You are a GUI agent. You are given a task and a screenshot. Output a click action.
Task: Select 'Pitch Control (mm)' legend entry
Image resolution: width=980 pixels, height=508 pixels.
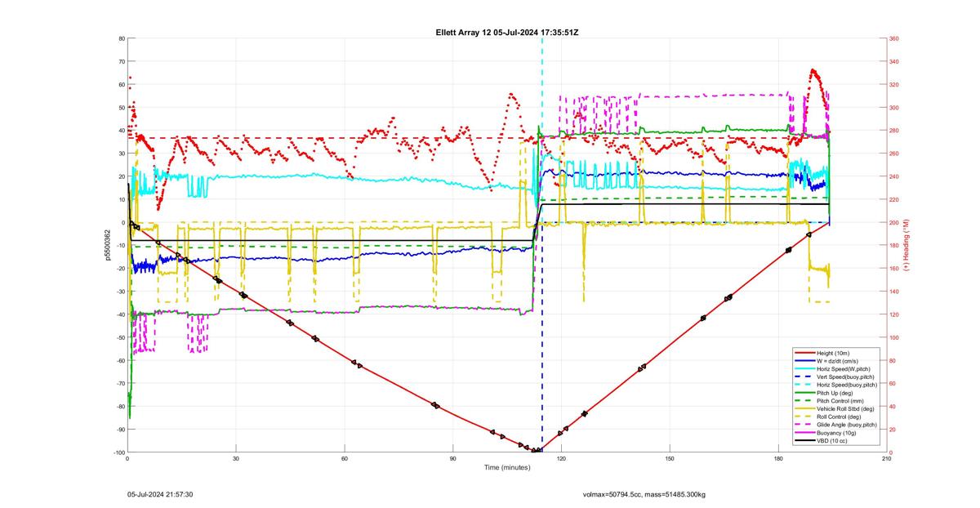click(x=840, y=401)
